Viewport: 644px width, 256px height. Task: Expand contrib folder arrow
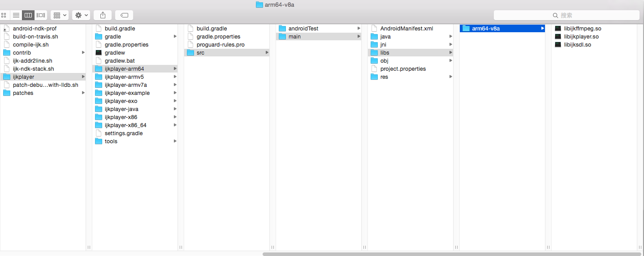click(83, 53)
